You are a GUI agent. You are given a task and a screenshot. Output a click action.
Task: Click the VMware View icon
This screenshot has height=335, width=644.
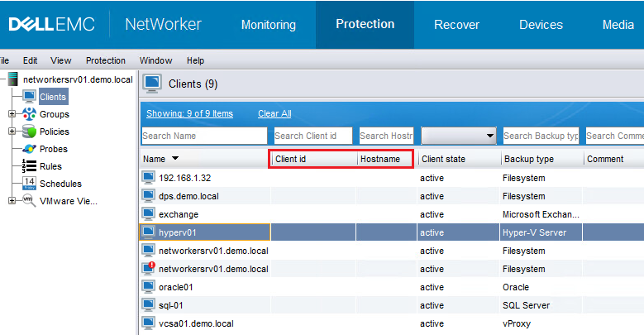[29, 201]
